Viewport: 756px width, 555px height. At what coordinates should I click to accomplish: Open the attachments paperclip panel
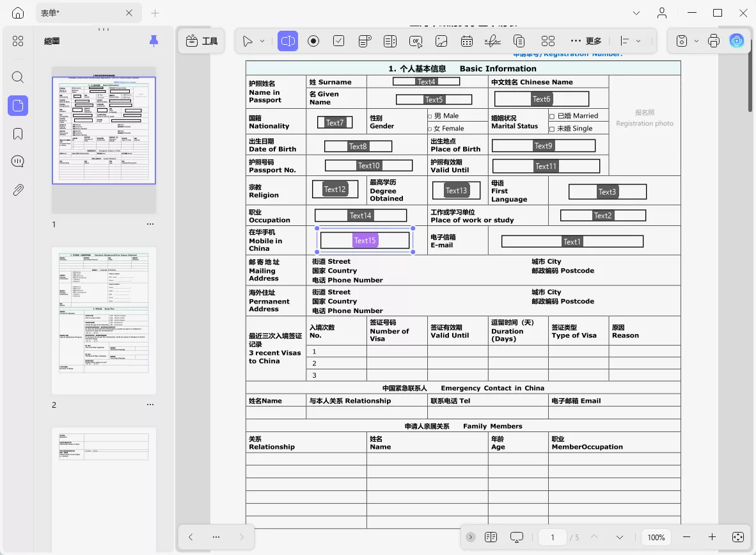coord(18,189)
